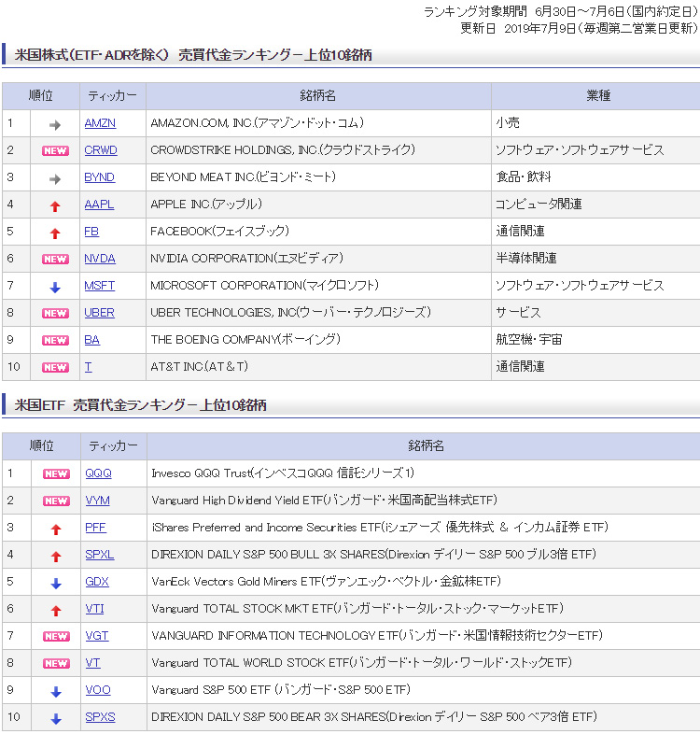Click the SPXS ticker link

[x=100, y=717]
